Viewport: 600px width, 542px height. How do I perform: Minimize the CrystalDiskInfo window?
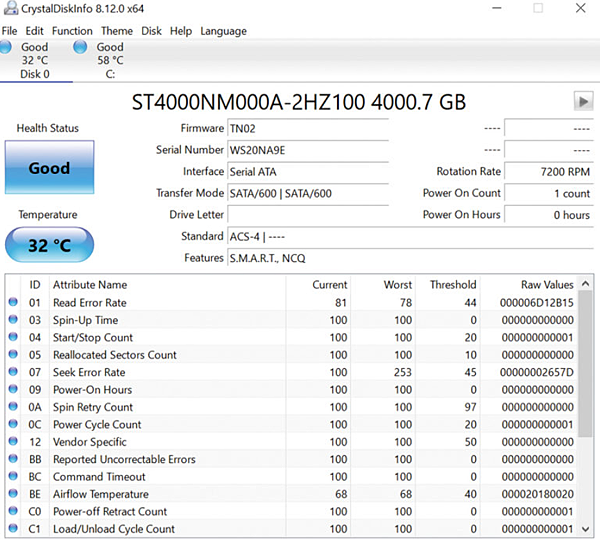(x=497, y=8)
